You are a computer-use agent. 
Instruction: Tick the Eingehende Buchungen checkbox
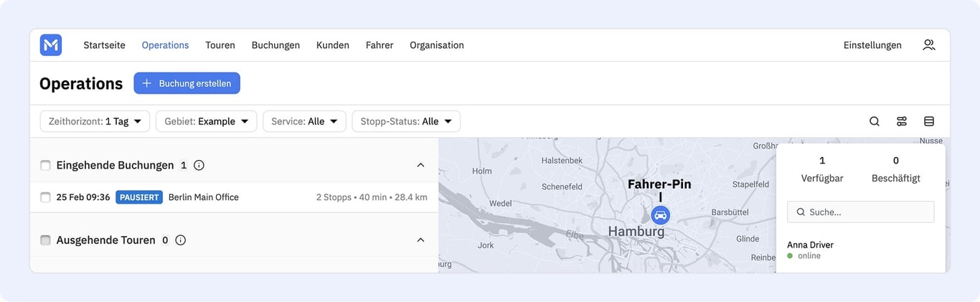tap(45, 165)
